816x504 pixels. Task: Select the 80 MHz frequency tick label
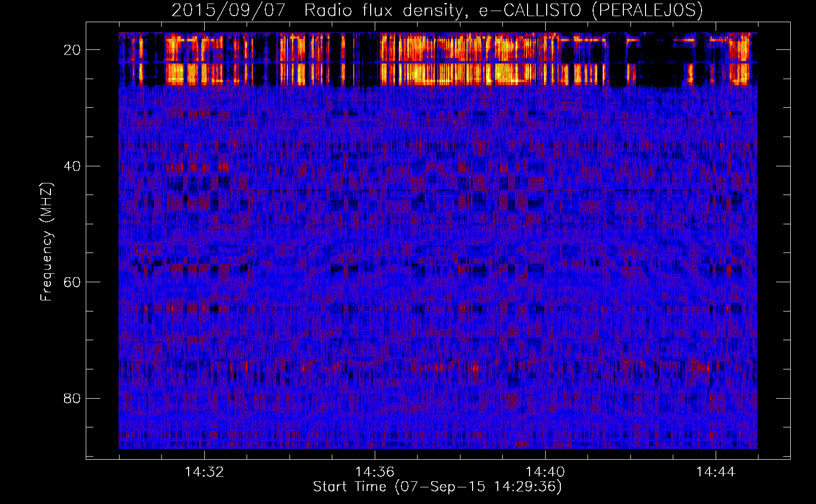(73, 399)
